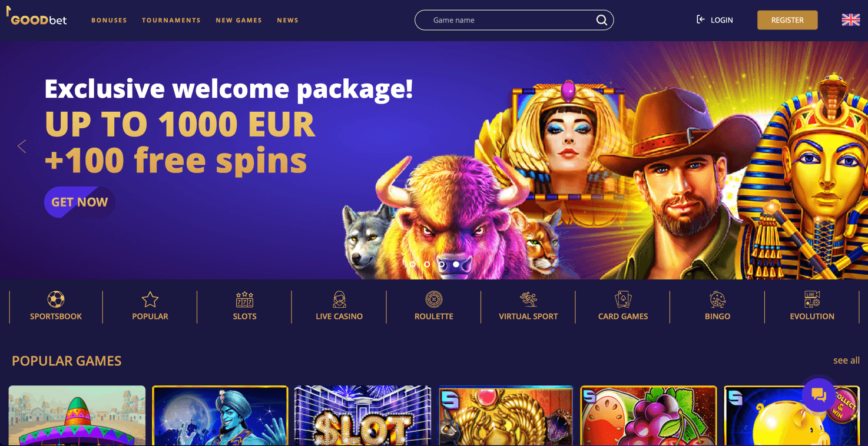The image size is (868, 446).
Task: Click the search magnifier icon
Action: pyautogui.click(x=601, y=20)
